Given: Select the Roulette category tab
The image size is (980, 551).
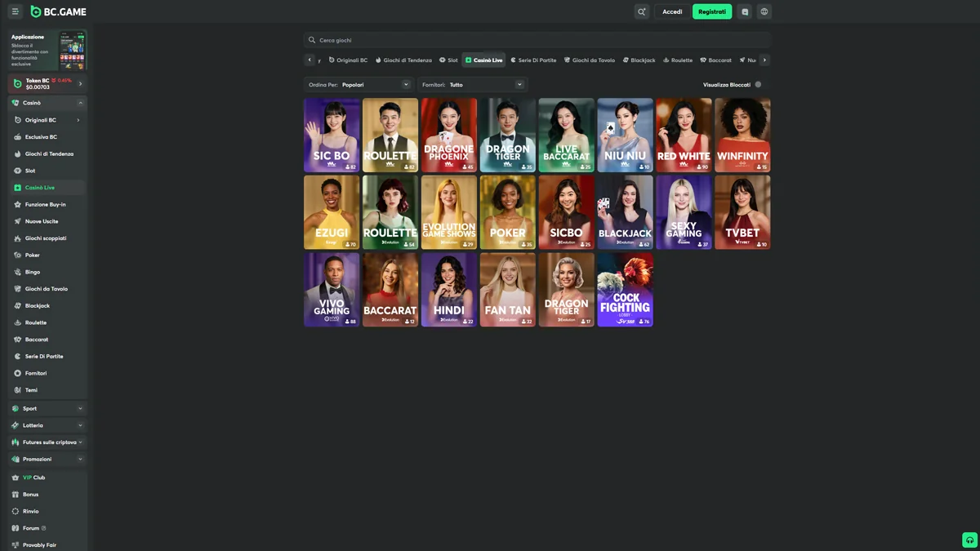Looking at the screenshot, I should pos(678,60).
